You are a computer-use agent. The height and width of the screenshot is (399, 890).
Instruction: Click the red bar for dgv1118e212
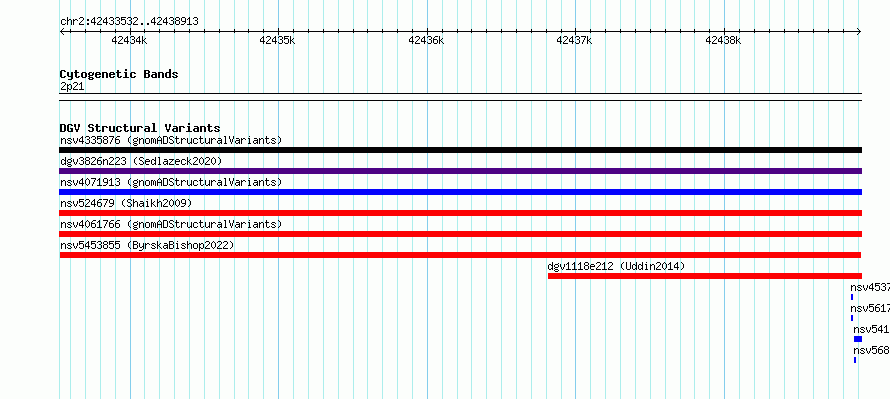[x=705, y=276]
